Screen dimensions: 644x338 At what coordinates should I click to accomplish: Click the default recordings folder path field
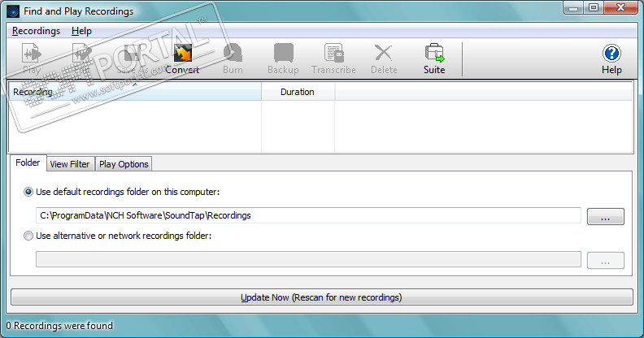tap(308, 215)
